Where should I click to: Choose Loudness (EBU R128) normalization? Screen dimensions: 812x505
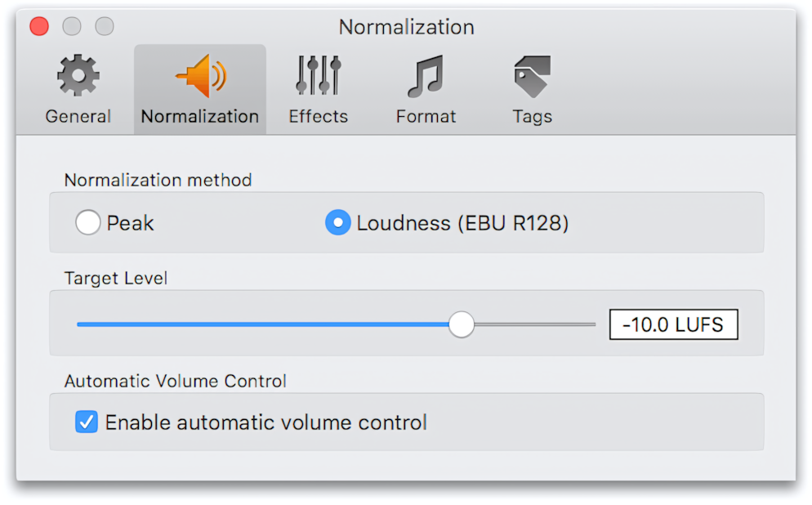click(x=337, y=221)
